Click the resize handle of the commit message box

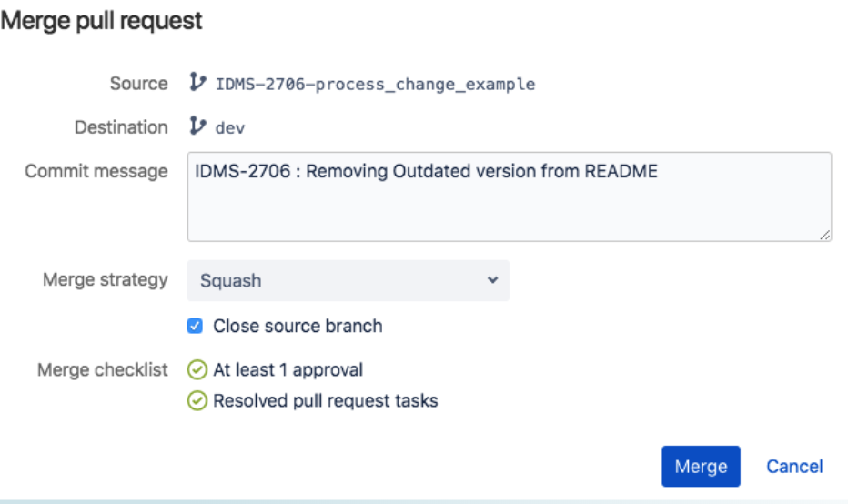click(x=824, y=235)
